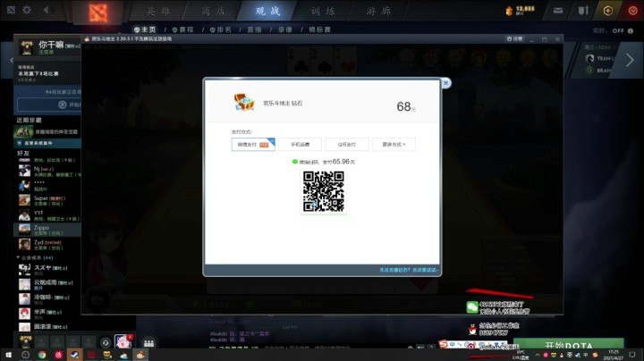Screen dimensions: 644x361
Task: Open the armory icon beside mail
Action: coord(583,11)
